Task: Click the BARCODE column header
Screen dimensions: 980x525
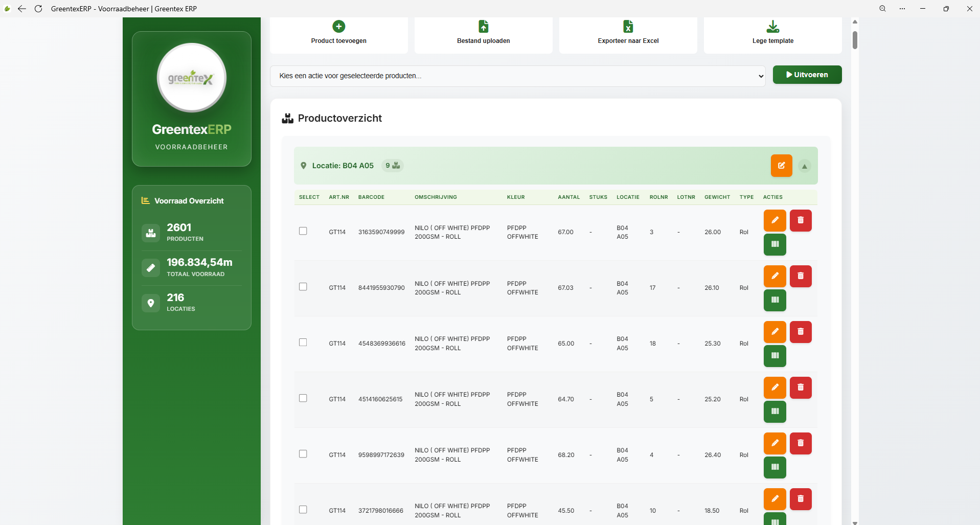Action: pyautogui.click(x=371, y=197)
